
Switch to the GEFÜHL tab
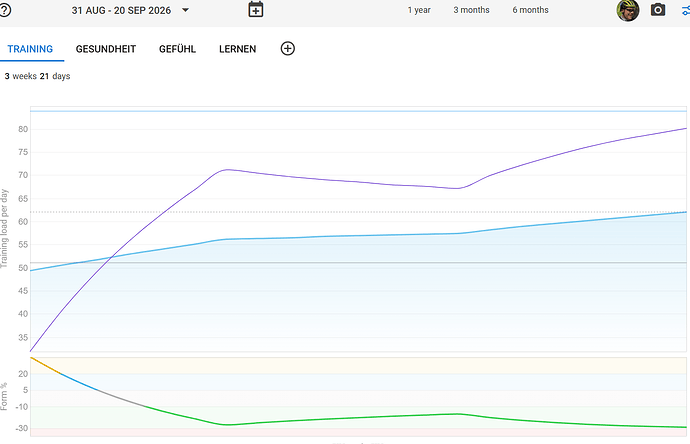pos(177,49)
